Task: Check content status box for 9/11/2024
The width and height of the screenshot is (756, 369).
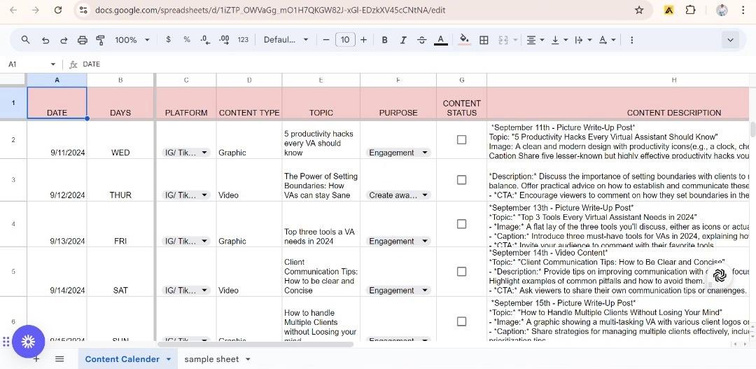Action: coord(461,139)
